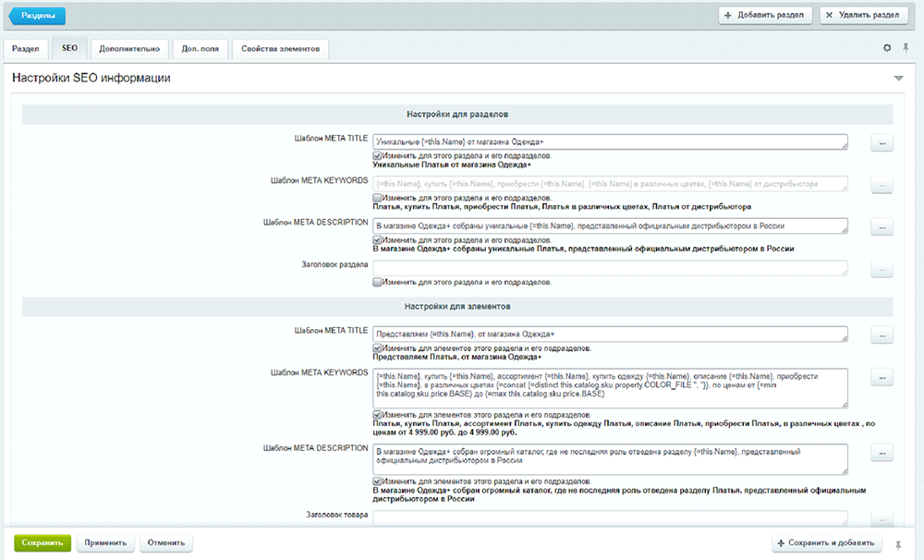Click the pin icon next to gear
This screenshot has width=924, height=560.
tap(906, 48)
